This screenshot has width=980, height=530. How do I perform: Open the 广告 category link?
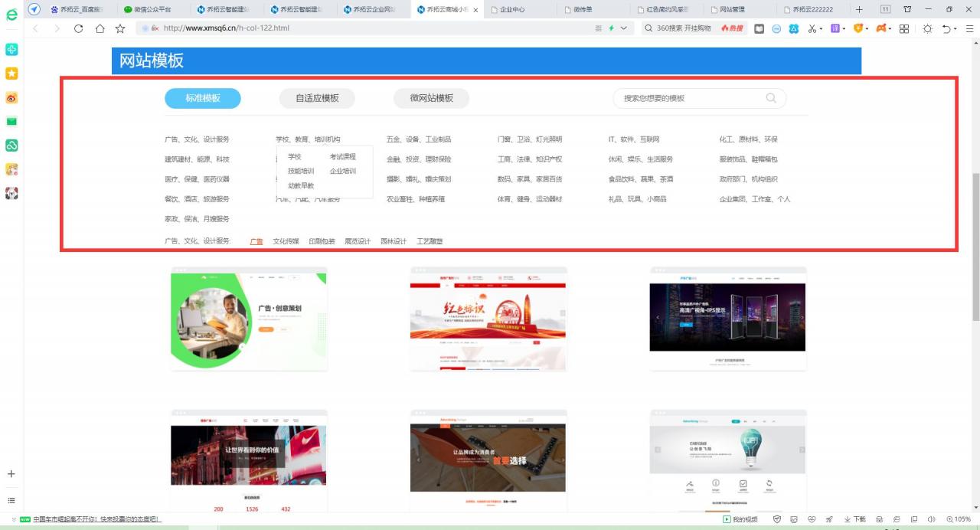[x=256, y=241]
